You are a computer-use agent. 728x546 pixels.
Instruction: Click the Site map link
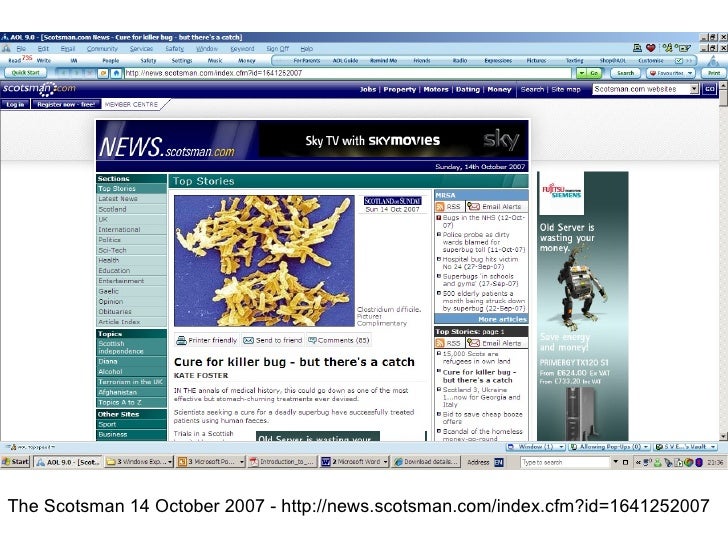566,89
